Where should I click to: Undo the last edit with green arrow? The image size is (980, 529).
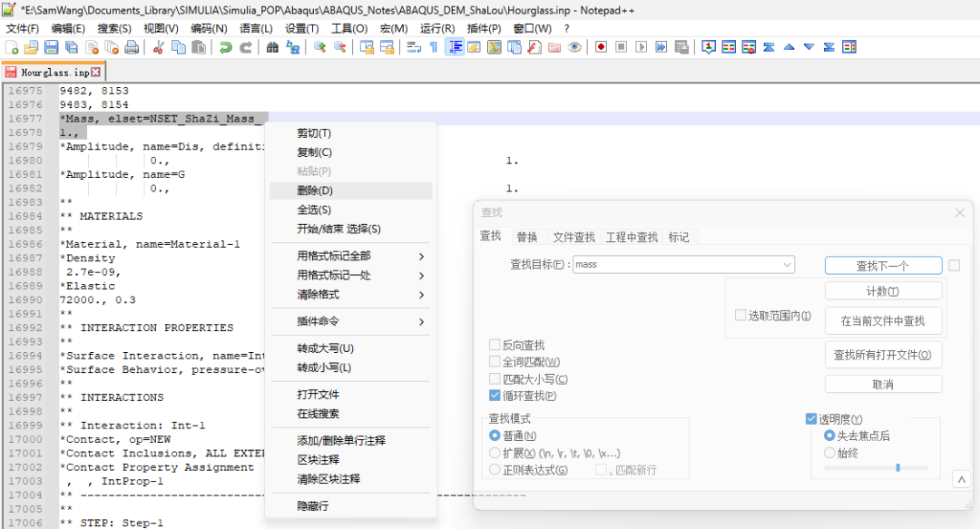click(x=226, y=47)
